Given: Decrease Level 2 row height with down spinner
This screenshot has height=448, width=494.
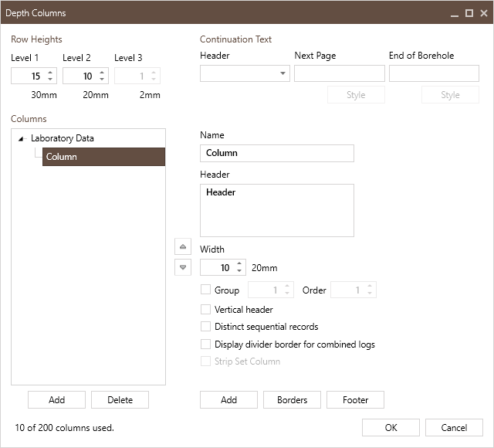Looking at the screenshot, I should 102,80.
